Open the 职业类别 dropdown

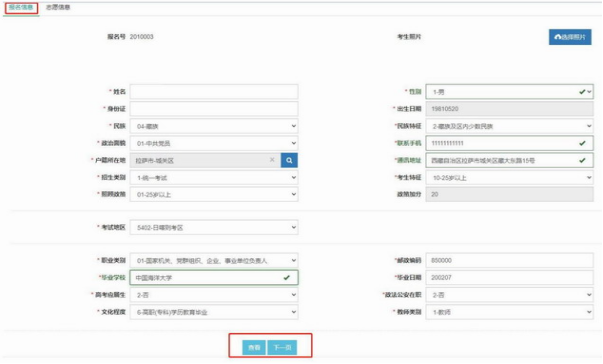tap(214, 261)
